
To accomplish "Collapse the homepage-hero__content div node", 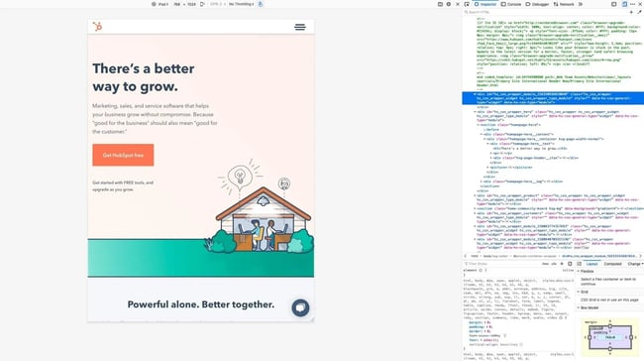I will [482, 134].
